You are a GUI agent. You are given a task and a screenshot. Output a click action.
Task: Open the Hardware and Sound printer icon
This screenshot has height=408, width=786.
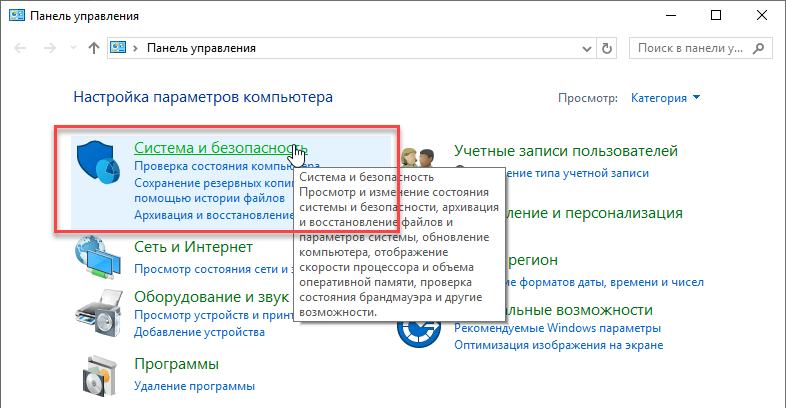[x=99, y=314]
